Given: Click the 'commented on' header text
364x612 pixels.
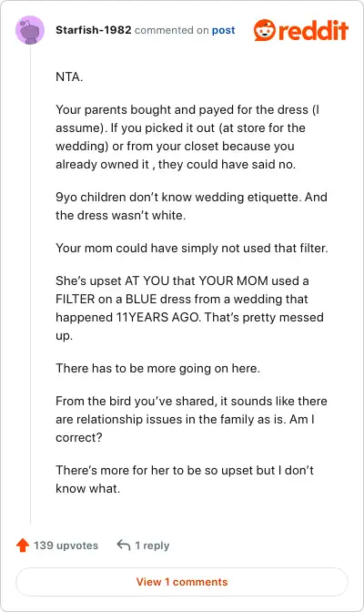Looking at the screenshot, I should coord(172,30).
